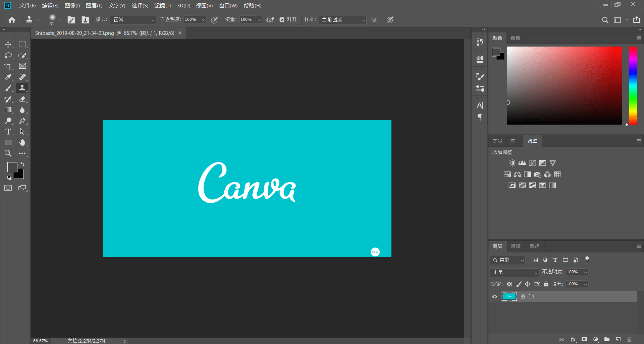Select the Move tool

tap(8, 45)
